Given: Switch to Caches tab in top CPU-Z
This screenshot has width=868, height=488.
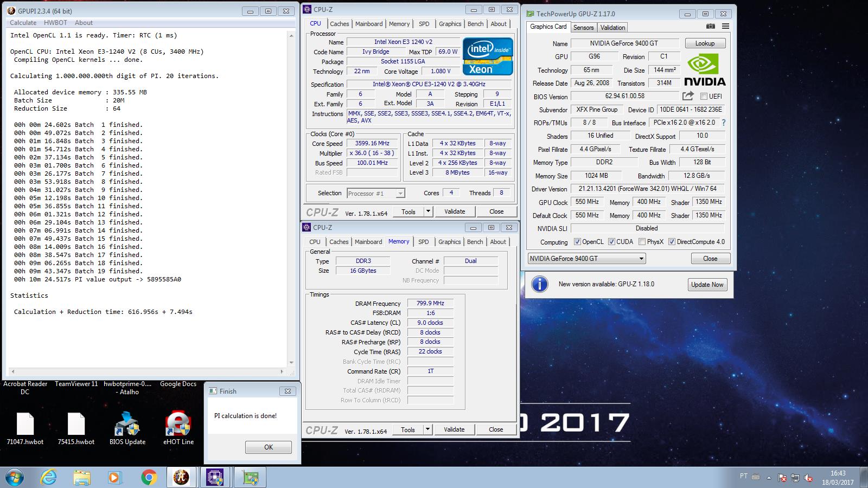Looking at the screenshot, I should [x=340, y=24].
